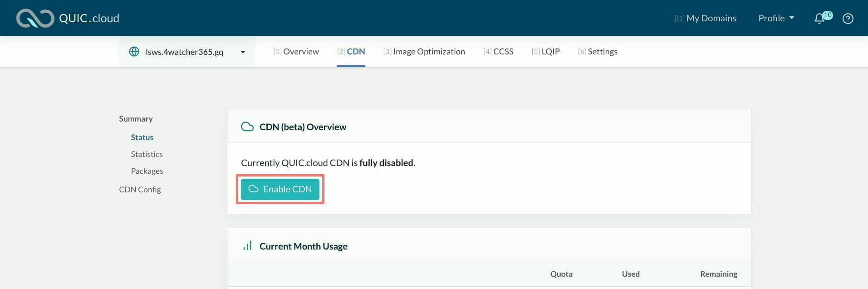Click the QUIC.cloud logo

coord(68,18)
